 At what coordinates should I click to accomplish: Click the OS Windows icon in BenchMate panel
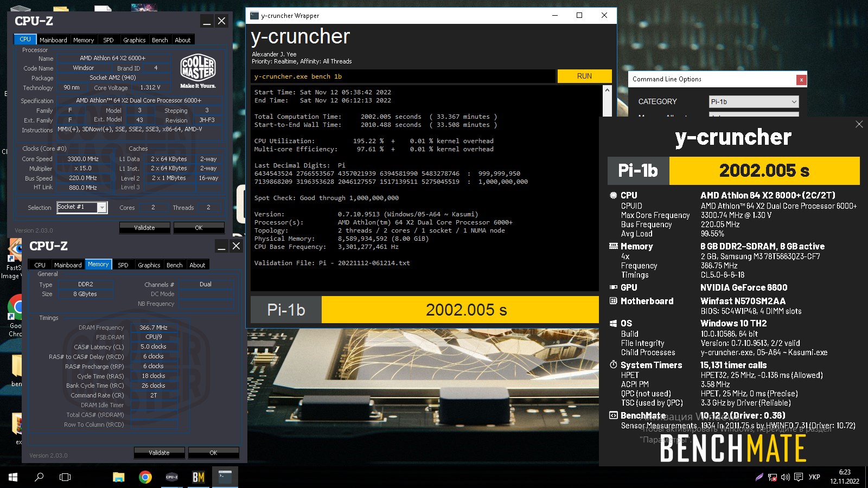(x=613, y=323)
